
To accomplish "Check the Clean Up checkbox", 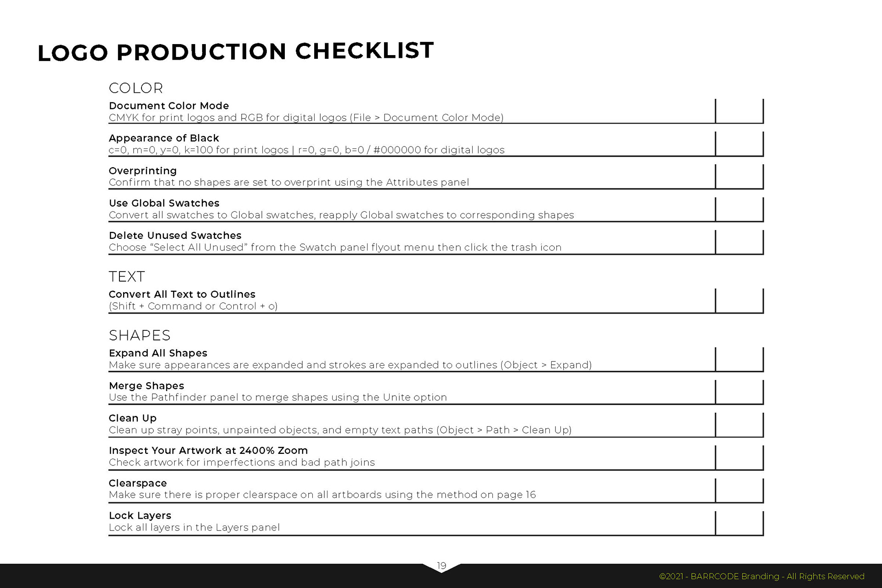I will pos(739,424).
